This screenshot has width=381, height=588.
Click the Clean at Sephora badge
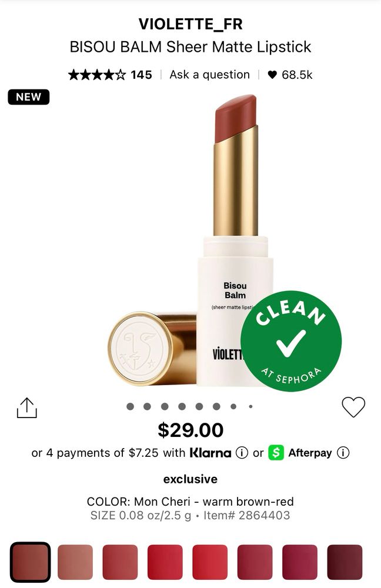(291, 341)
